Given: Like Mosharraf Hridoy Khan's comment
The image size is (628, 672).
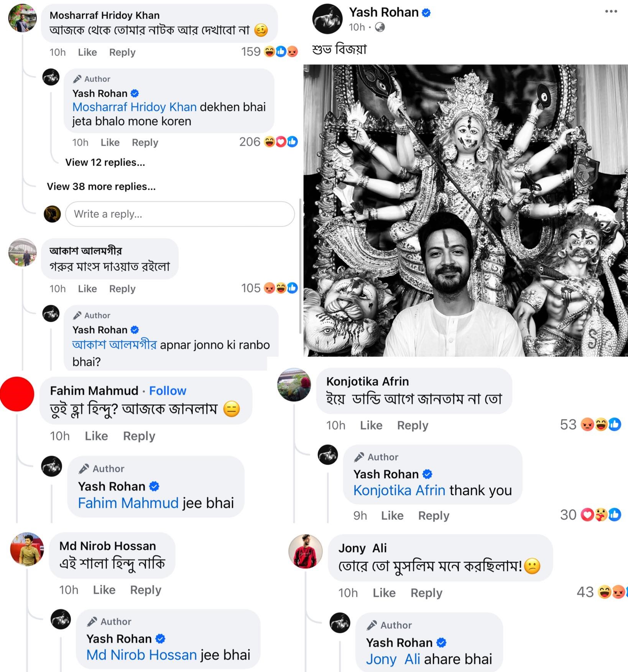Looking at the screenshot, I should pos(87,52).
